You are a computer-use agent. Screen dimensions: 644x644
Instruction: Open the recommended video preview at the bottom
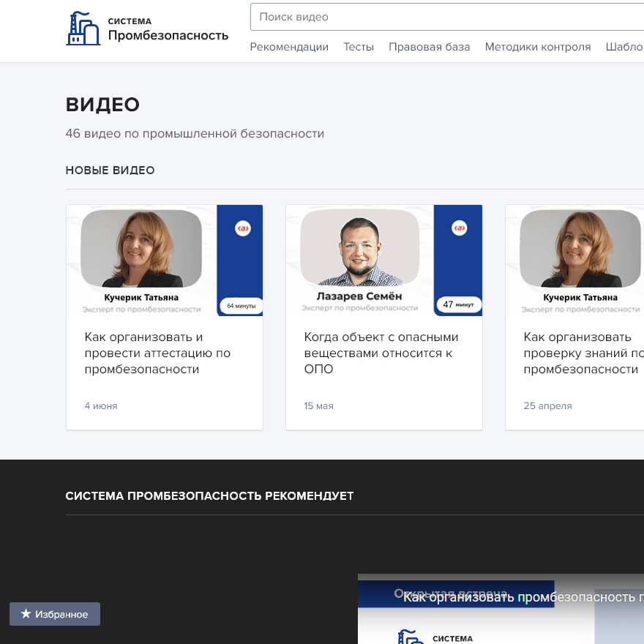[501, 609]
